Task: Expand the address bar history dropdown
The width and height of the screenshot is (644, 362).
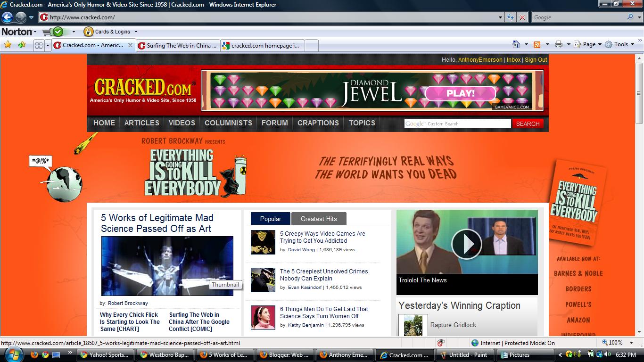Action: pos(501,17)
